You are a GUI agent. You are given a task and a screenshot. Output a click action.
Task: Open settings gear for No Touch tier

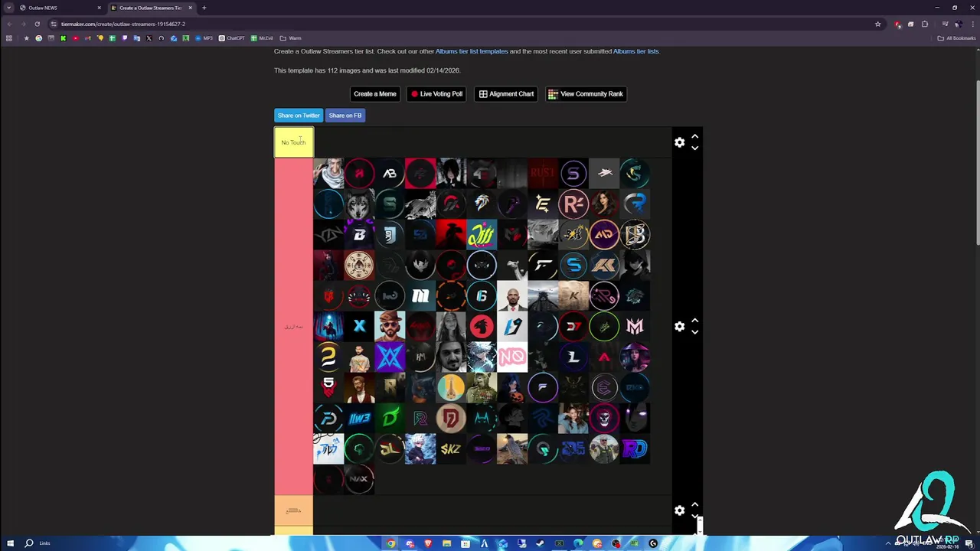point(679,142)
